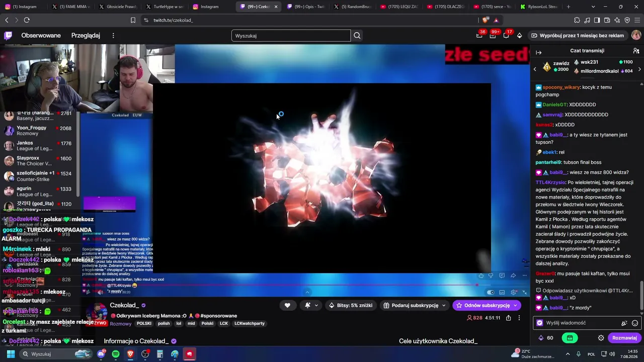The image size is (644, 362).
Task: Collapse the stream chat panel
Action: tap(538, 52)
